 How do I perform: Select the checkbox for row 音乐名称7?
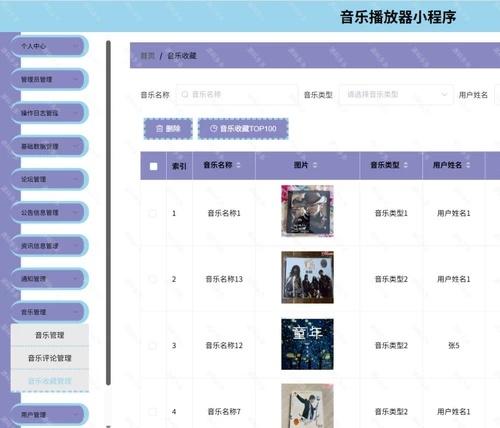point(153,412)
